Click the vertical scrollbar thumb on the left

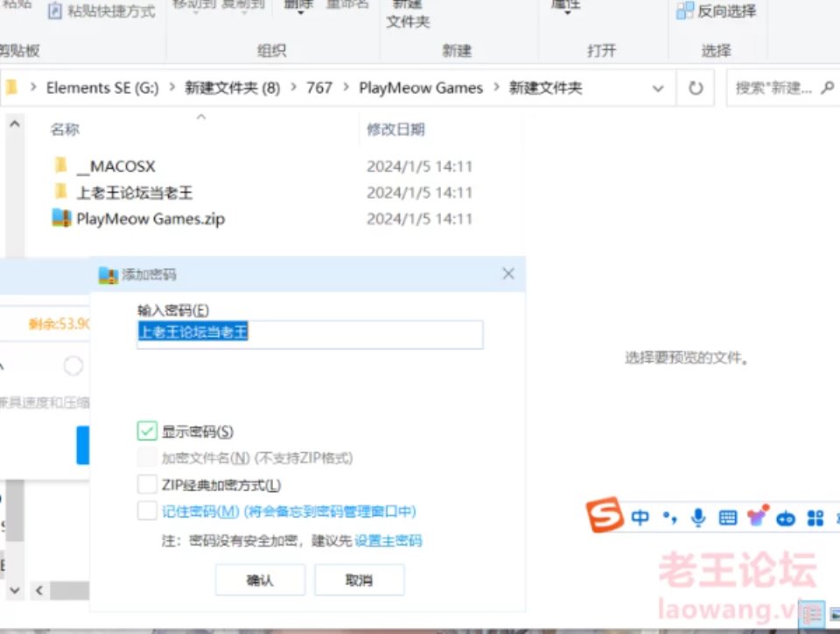15,510
